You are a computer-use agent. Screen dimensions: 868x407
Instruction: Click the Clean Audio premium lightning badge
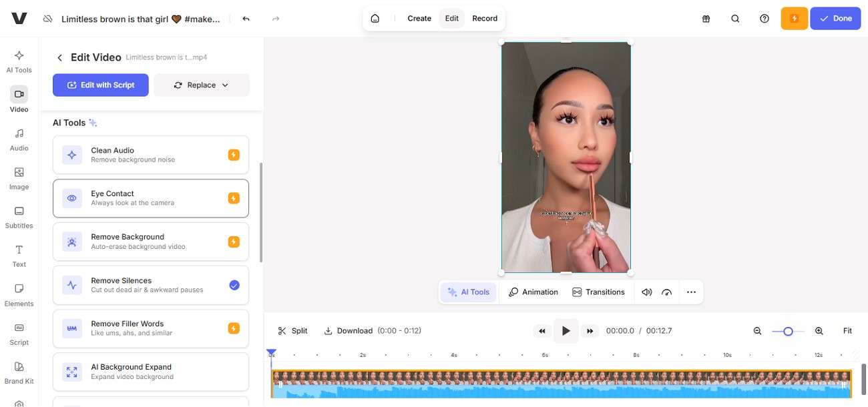tap(234, 155)
